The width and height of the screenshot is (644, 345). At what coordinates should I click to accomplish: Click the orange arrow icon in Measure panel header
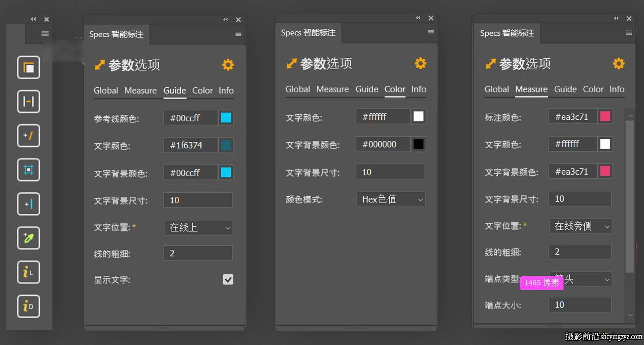click(x=490, y=64)
